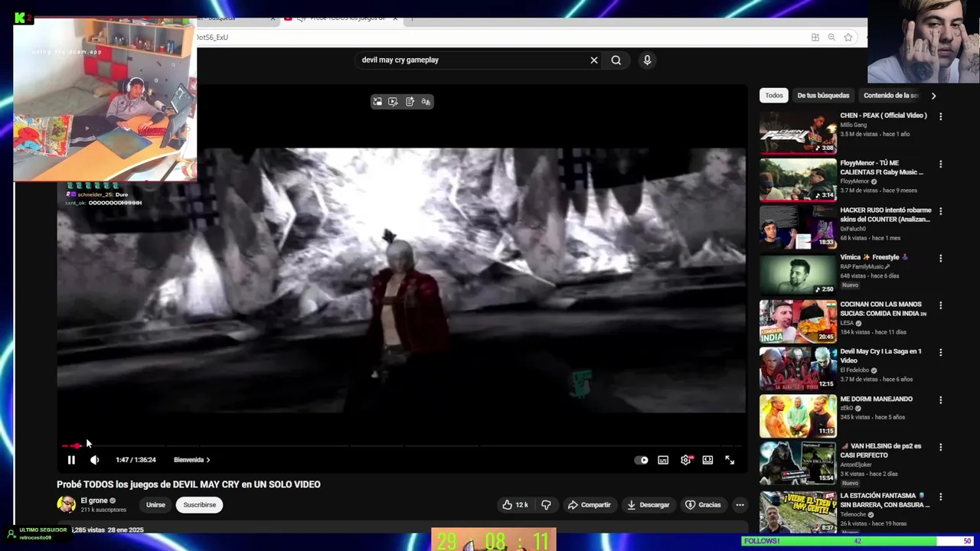
Task: Click the 'Millo Gang' channel name
Action: 854,125
